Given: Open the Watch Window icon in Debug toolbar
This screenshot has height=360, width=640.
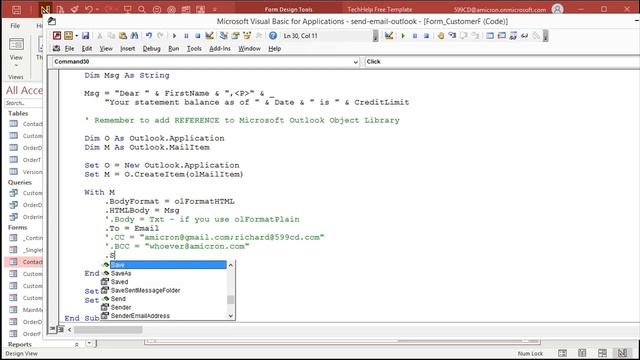Looking at the screenshot, I should tap(513, 36).
